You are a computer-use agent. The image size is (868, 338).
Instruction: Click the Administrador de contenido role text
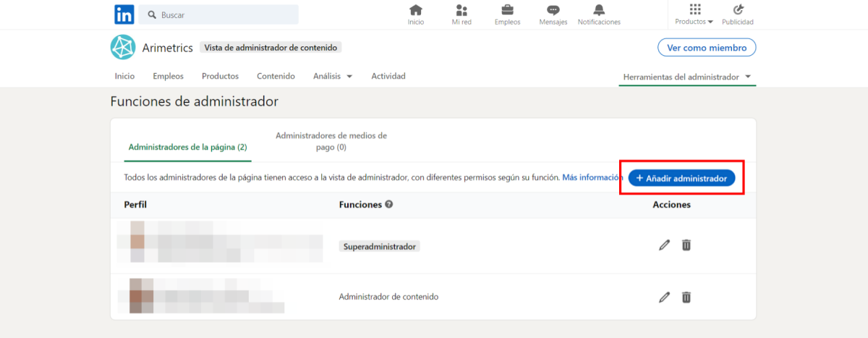tap(388, 297)
